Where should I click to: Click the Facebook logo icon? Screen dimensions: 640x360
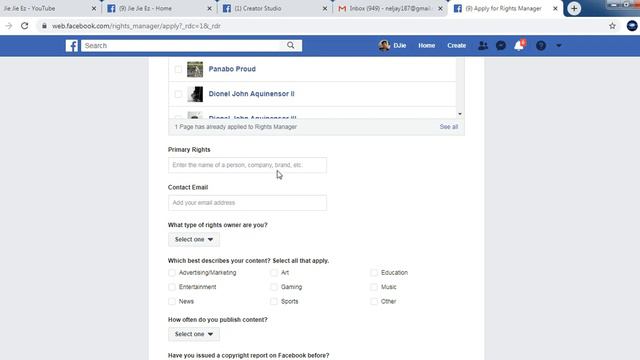[x=72, y=46]
